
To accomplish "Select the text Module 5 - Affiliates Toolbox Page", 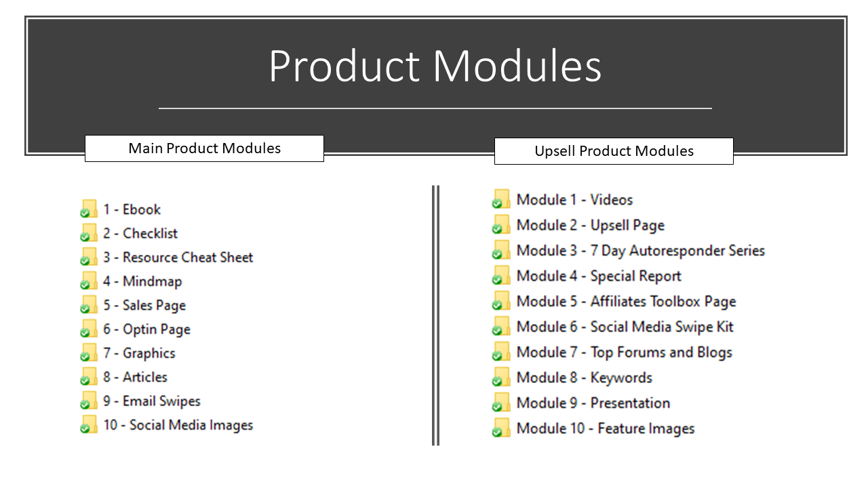I will coord(627,302).
